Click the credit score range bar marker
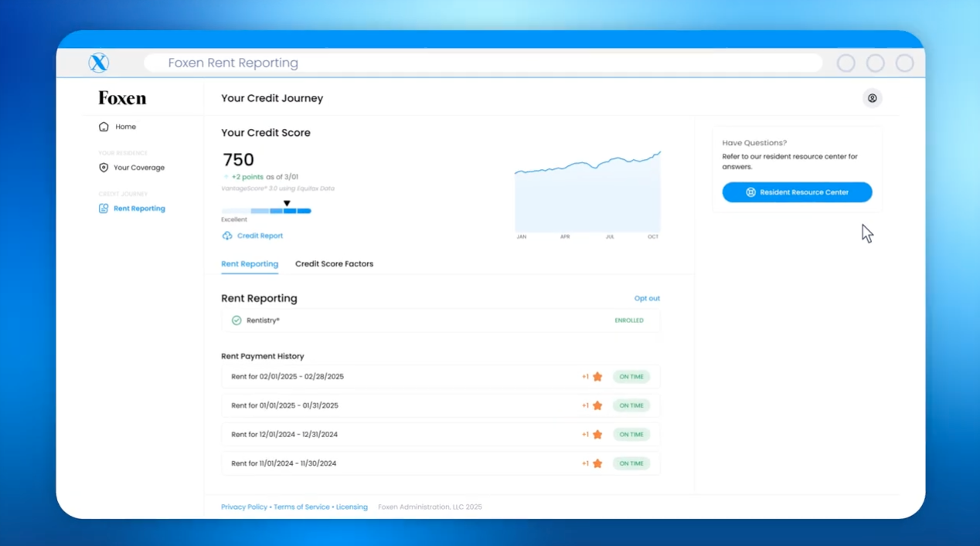 click(x=287, y=204)
